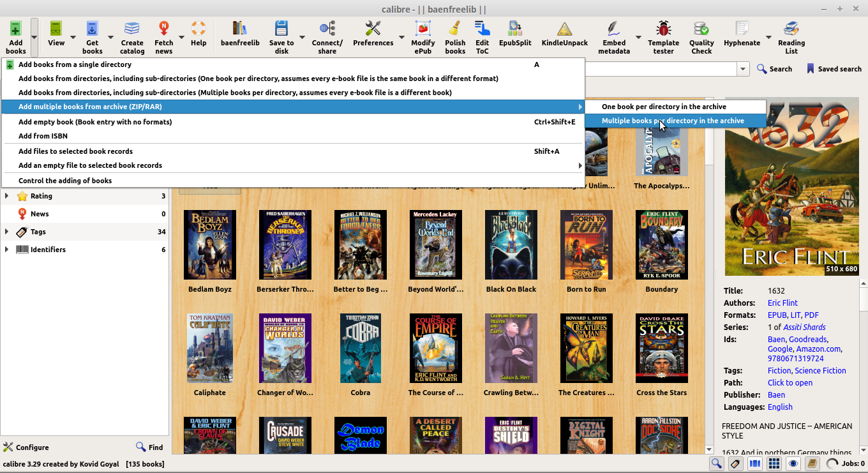Click the Fetch news icon
The height and width of the screenshot is (473, 868).
pyautogui.click(x=164, y=29)
